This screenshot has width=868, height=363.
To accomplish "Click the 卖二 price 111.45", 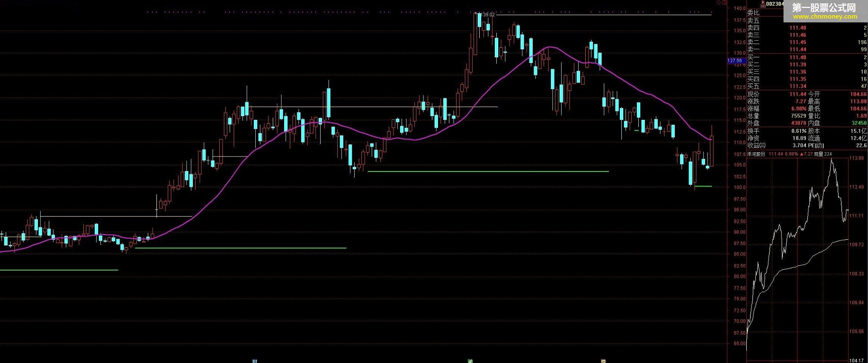I will click(797, 42).
